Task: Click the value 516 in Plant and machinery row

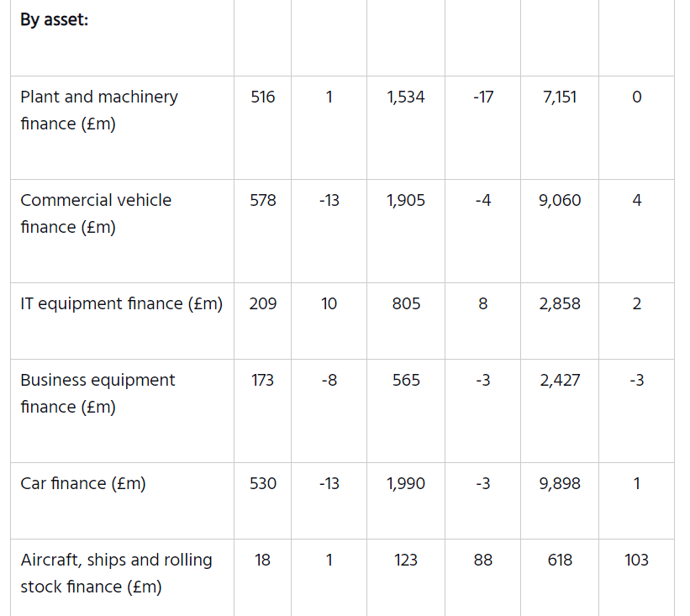Action: [263, 97]
